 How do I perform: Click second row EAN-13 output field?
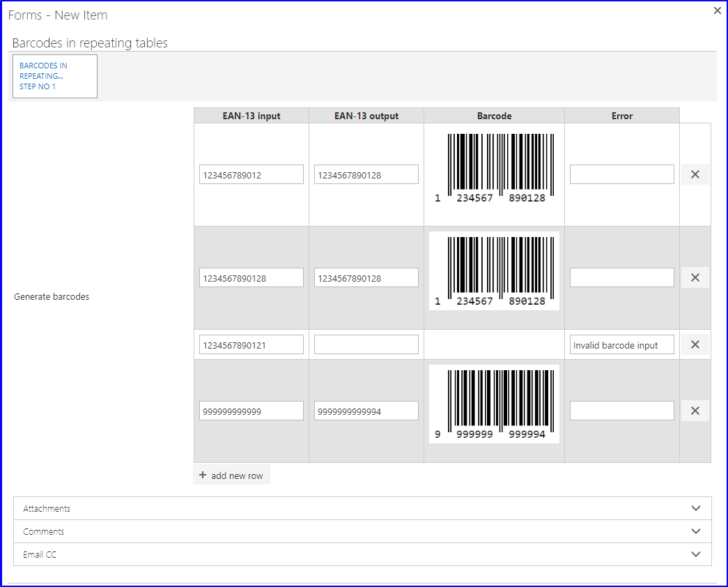(366, 278)
